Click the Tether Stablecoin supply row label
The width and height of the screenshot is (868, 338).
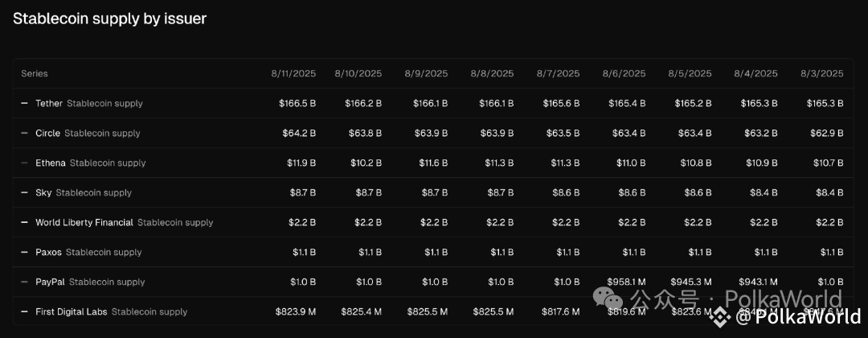coord(89,103)
